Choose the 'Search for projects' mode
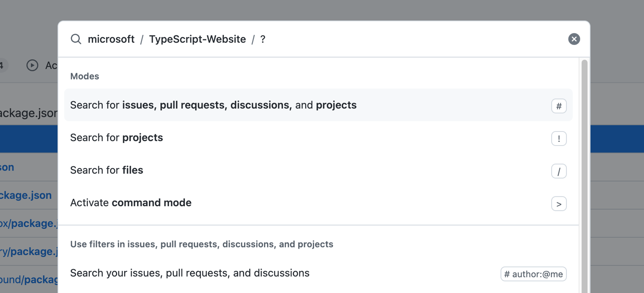Screen dimensions: 644x293 (116, 138)
